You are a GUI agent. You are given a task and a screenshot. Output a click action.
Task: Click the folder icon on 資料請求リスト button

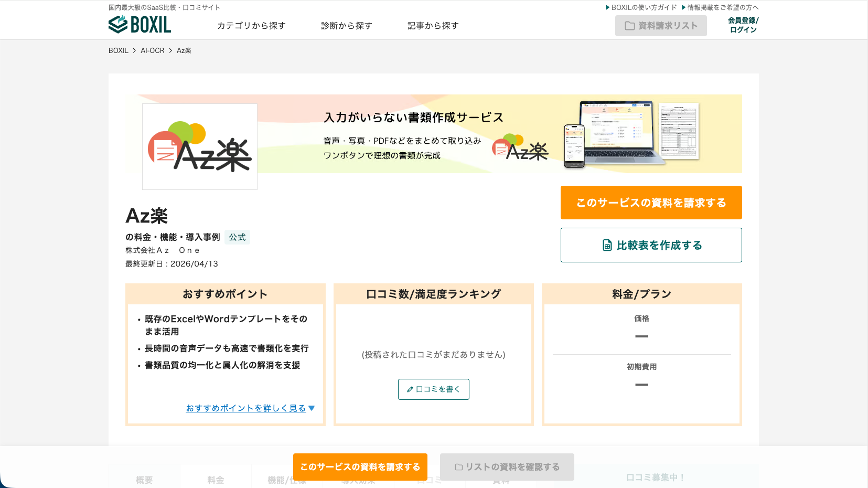(x=629, y=25)
